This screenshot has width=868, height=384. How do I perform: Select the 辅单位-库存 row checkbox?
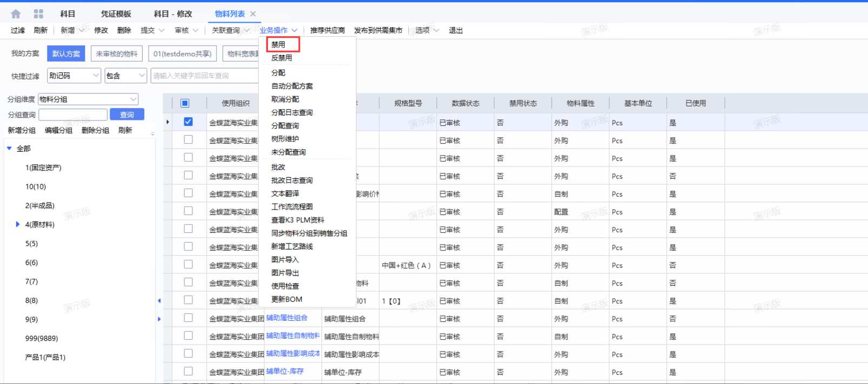[188, 372]
